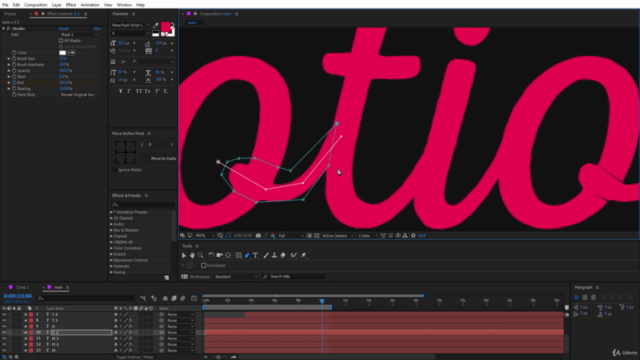Select the Hand tool
The image size is (640, 360).
(192, 256)
